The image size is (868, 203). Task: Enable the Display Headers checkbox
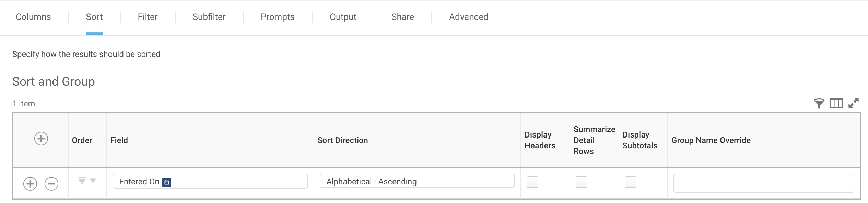532,182
